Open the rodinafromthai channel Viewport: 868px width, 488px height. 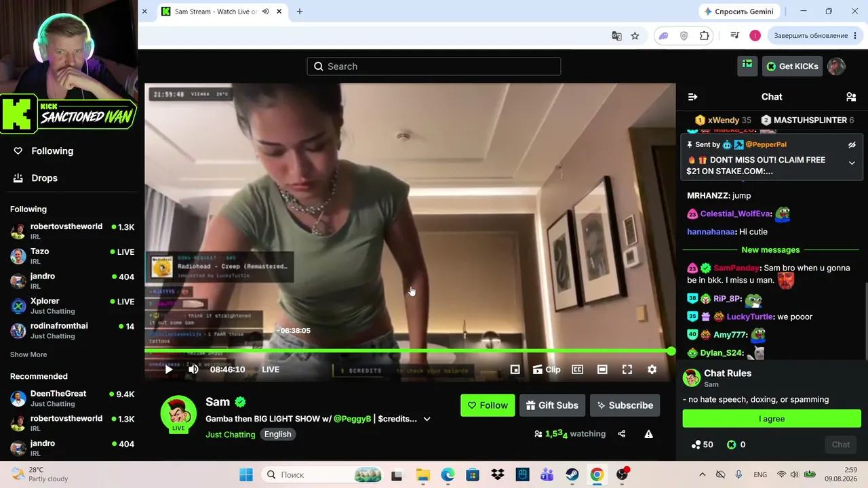[72, 331]
